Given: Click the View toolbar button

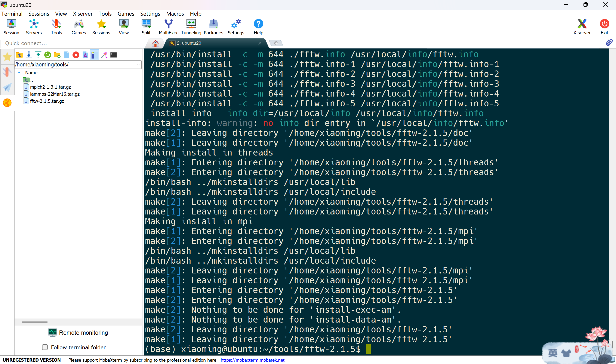Looking at the screenshot, I should [x=124, y=27].
